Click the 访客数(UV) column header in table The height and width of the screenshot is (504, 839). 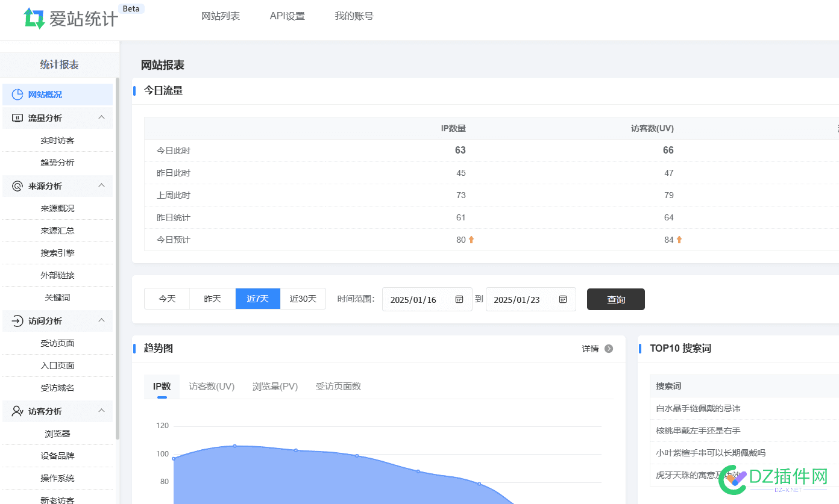652,128
